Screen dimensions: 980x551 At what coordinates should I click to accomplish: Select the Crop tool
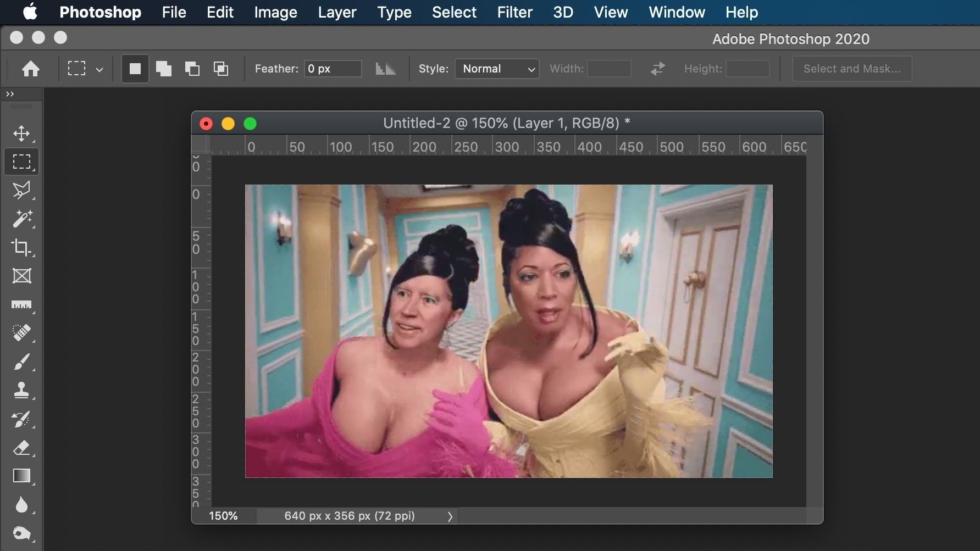coord(21,247)
